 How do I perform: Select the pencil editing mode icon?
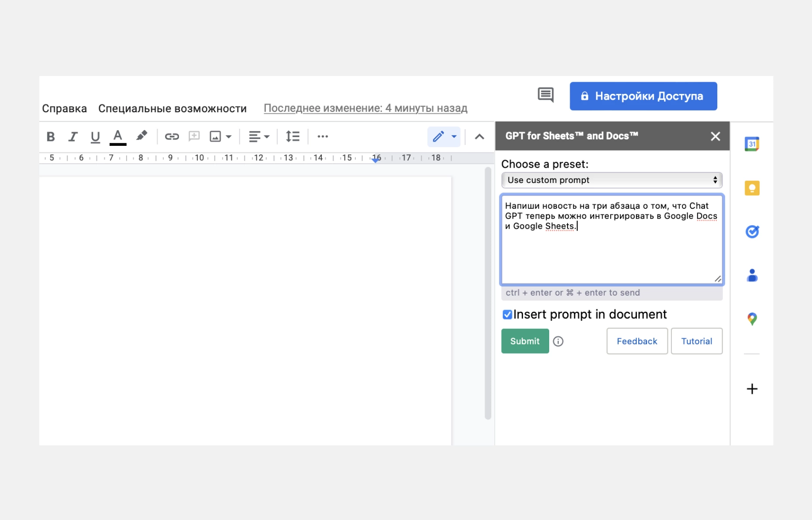click(438, 137)
